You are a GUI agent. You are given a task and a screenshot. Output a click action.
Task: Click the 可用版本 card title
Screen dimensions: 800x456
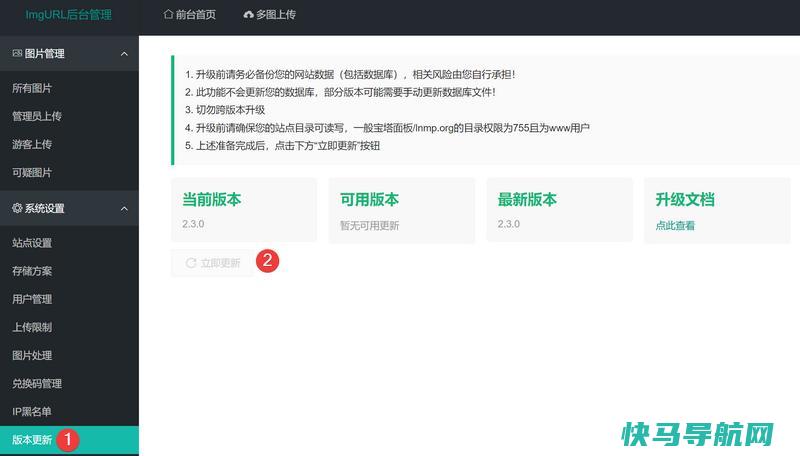point(369,199)
